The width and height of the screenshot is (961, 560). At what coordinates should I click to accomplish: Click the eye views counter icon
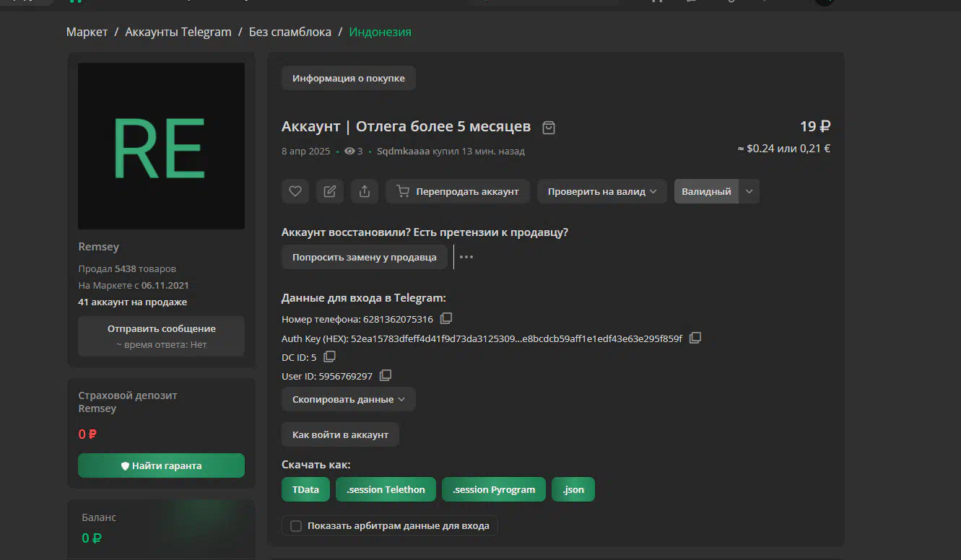pyautogui.click(x=350, y=152)
